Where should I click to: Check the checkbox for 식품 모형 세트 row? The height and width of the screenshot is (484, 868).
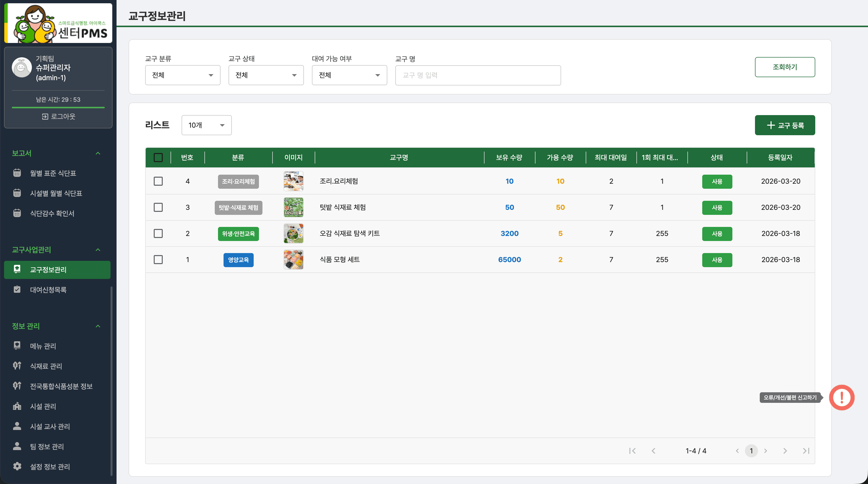(158, 260)
